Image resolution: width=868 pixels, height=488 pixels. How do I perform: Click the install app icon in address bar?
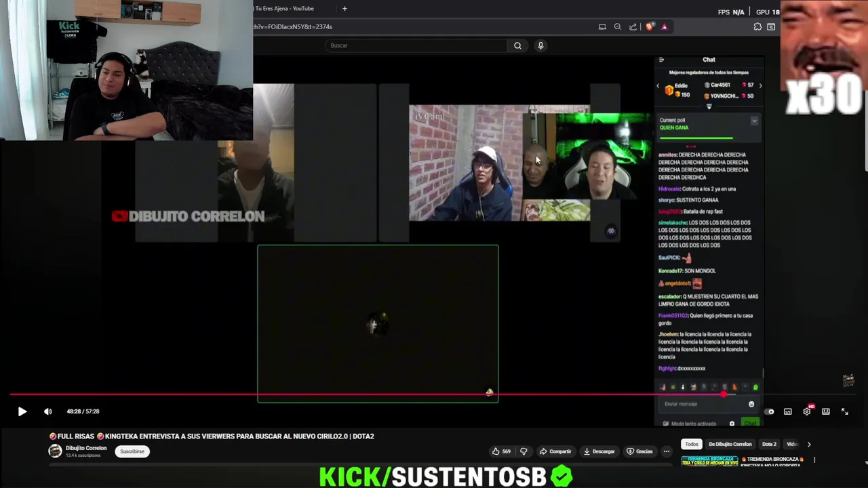point(602,26)
